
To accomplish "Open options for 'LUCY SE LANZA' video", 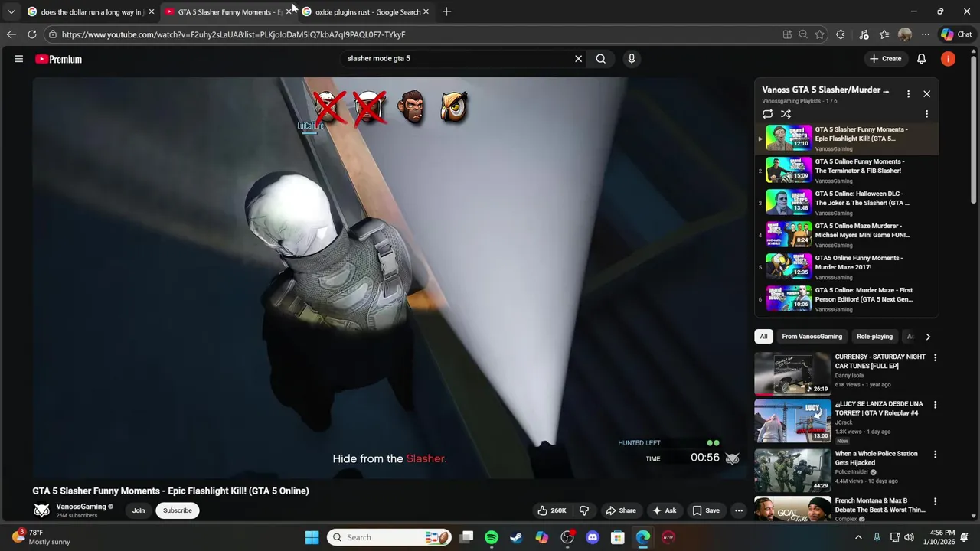I will [935, 405].
